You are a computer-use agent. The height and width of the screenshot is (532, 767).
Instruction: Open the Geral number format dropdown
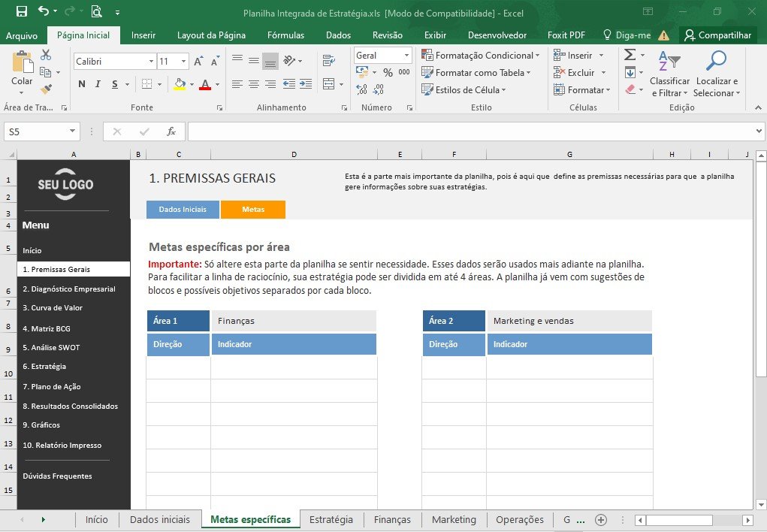[x=406, y=56]
